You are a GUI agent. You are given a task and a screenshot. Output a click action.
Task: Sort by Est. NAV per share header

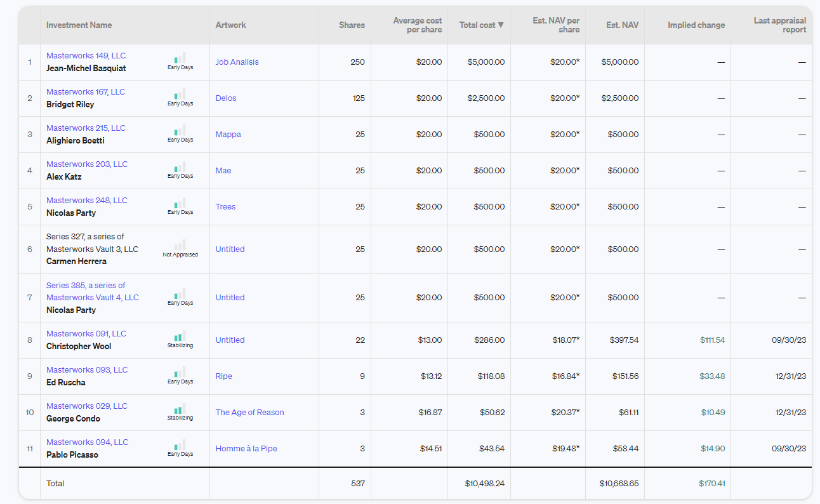(556, 25)
